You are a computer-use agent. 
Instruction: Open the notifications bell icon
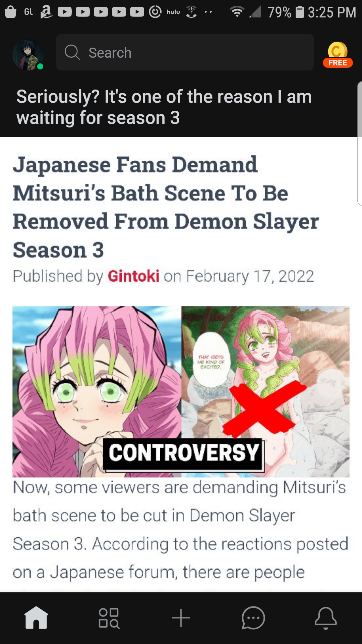[325, 618]
